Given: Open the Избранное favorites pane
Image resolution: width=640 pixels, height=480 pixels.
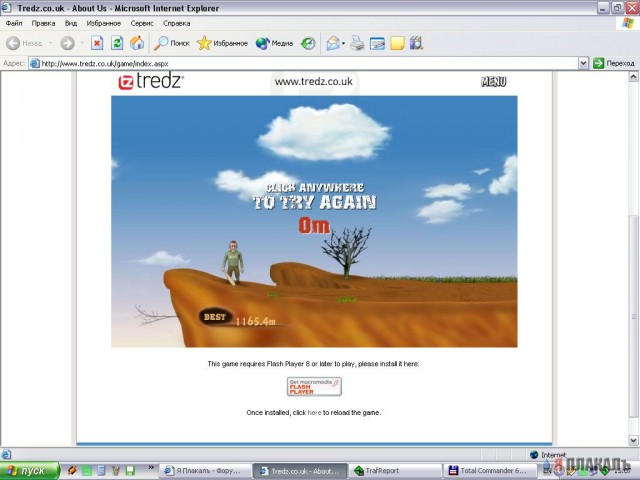Looking at the screenshot, I should (222, 43).
